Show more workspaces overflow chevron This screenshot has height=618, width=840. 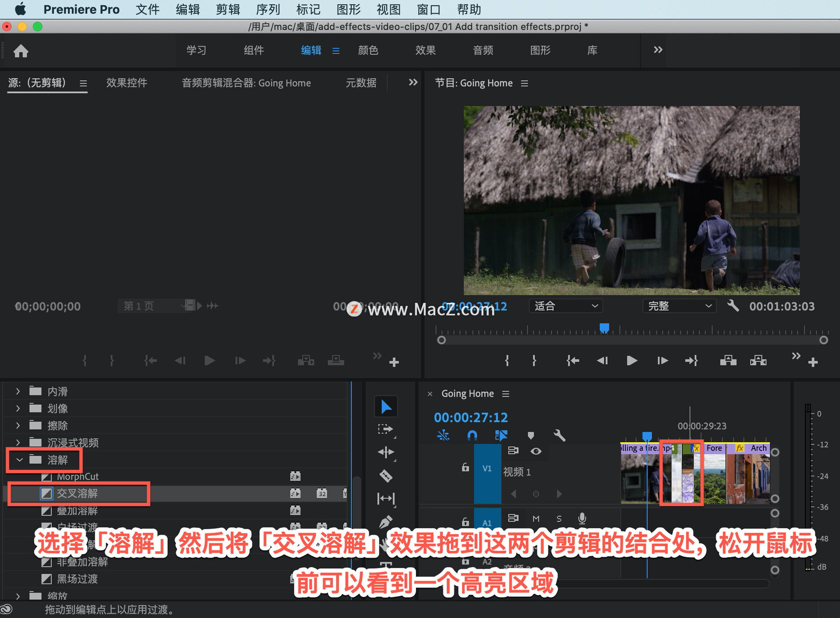[658, 50]
